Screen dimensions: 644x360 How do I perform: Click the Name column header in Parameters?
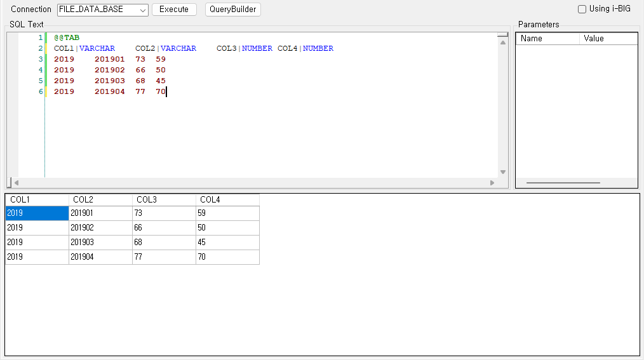547,39
